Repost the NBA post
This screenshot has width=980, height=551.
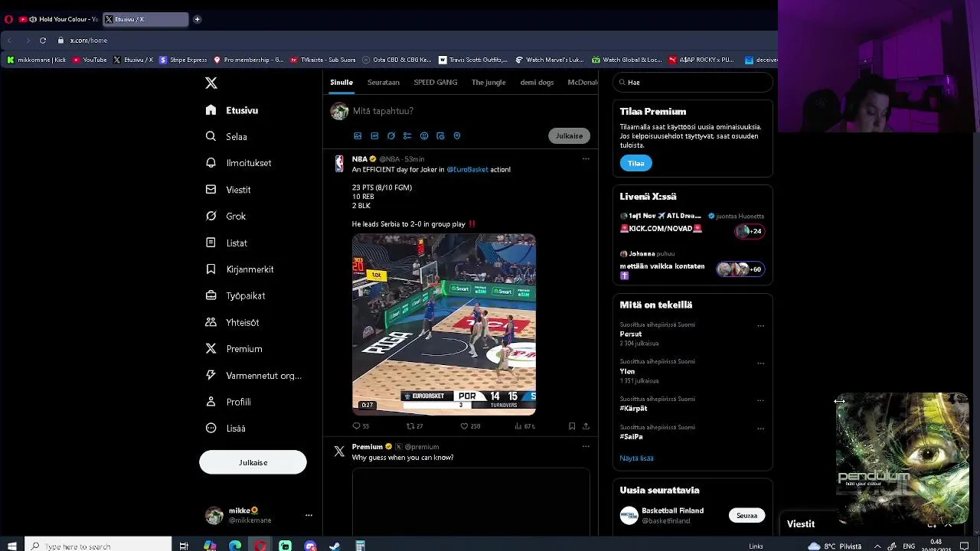[x=414, y=426]
